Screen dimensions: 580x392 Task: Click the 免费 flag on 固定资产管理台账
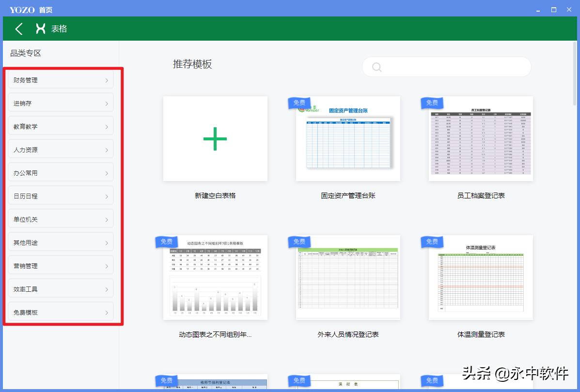[298, 103]
